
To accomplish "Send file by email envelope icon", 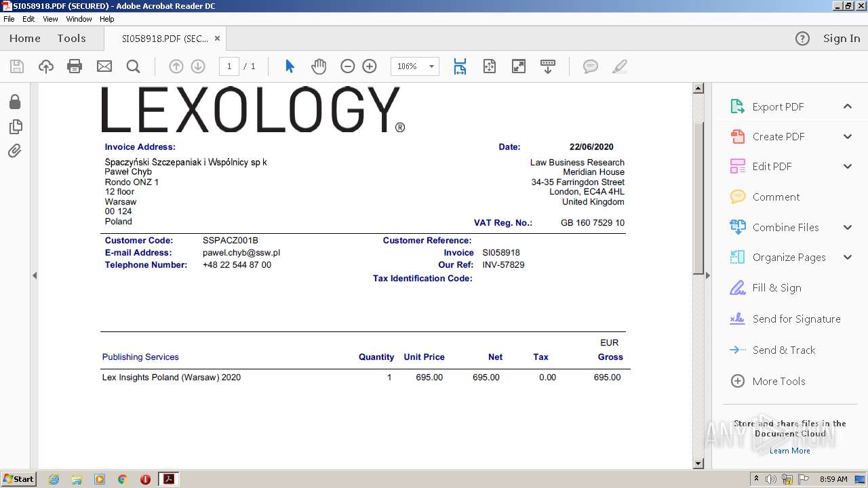I will [x=104, y=66].
